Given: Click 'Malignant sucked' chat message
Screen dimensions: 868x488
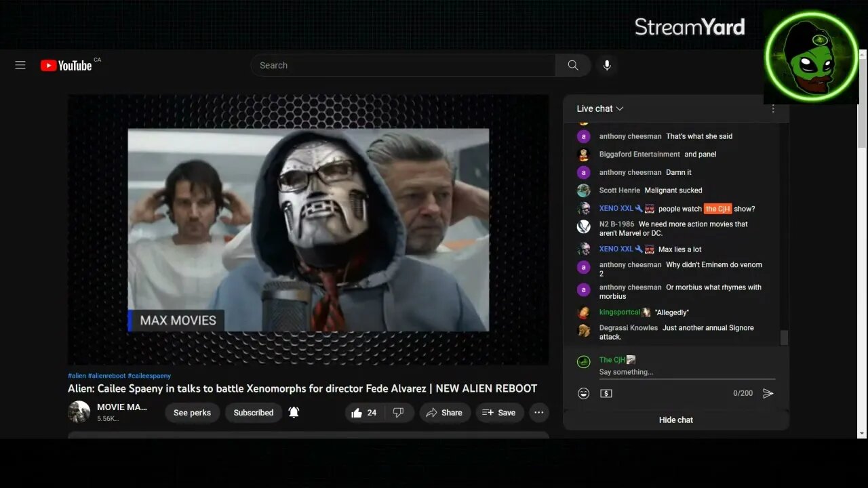Looking at the screenshot, I should 673,190.
